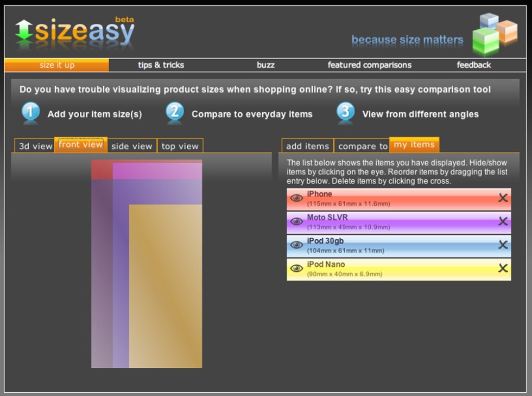This screenshot has width=532, height=396.
Task: Click the step 2 number badge
Action: [x=175, y=112]
